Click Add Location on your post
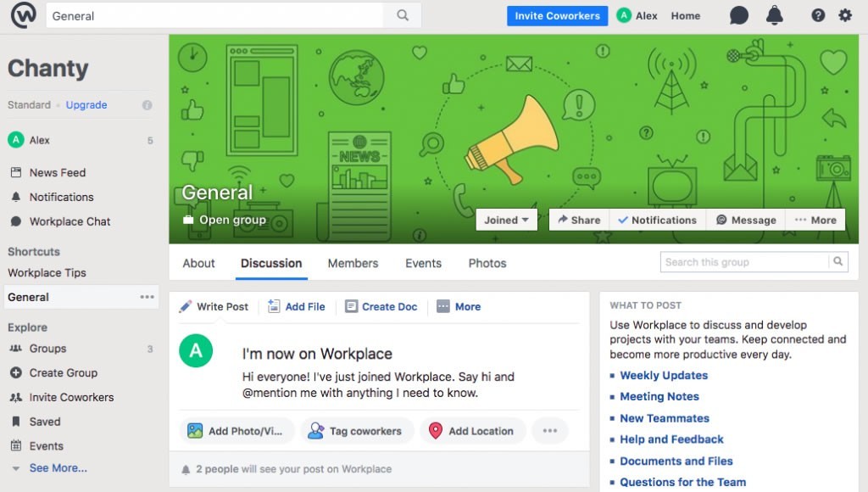The image size is (868, 492). point(473,431)
